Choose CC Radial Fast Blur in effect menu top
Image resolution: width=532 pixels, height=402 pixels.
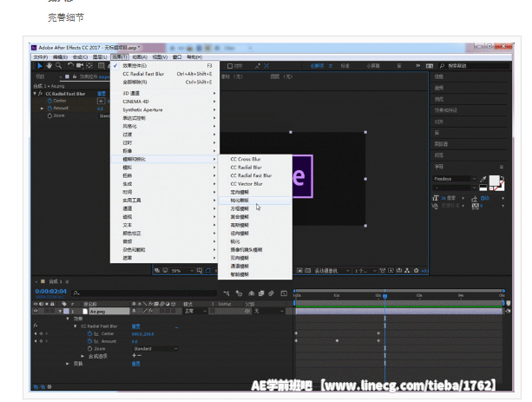[x=165, y=74]
